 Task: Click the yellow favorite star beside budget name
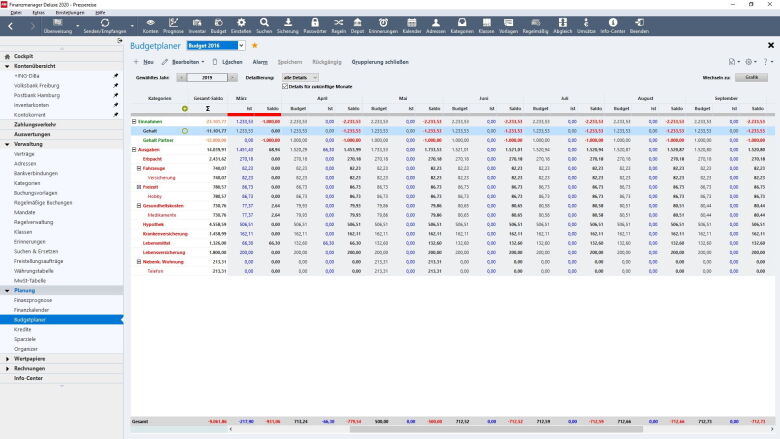pos(254,45)
